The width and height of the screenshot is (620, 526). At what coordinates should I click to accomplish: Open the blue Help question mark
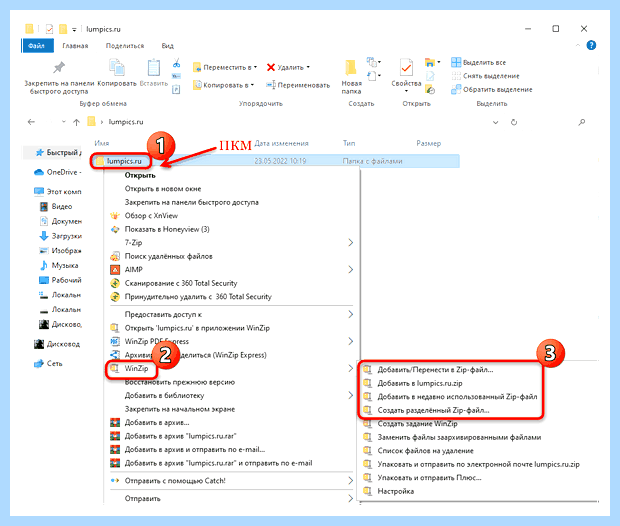[x=591, y=45]
